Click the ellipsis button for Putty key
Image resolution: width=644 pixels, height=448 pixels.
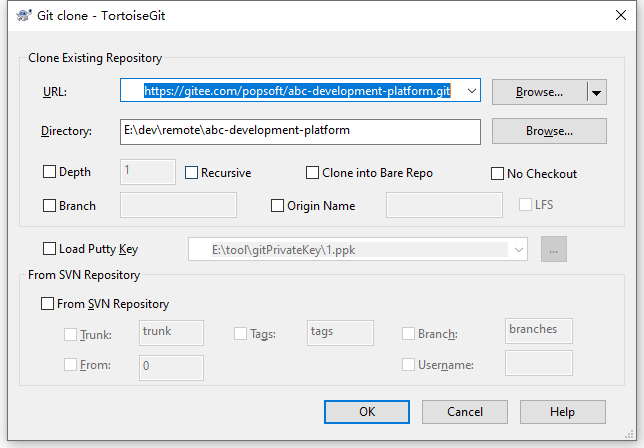tap(554, 249)
